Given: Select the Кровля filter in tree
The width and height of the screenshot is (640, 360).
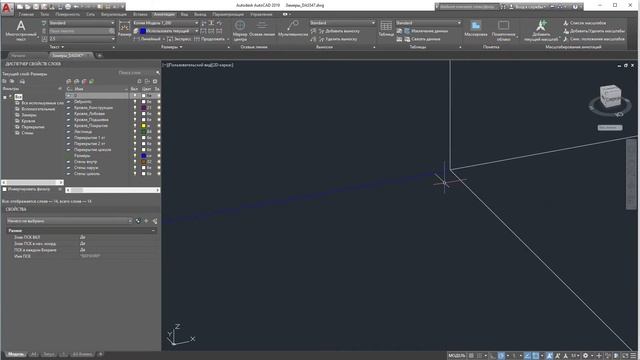Looking at the screenshot, I should click(28, 121).
